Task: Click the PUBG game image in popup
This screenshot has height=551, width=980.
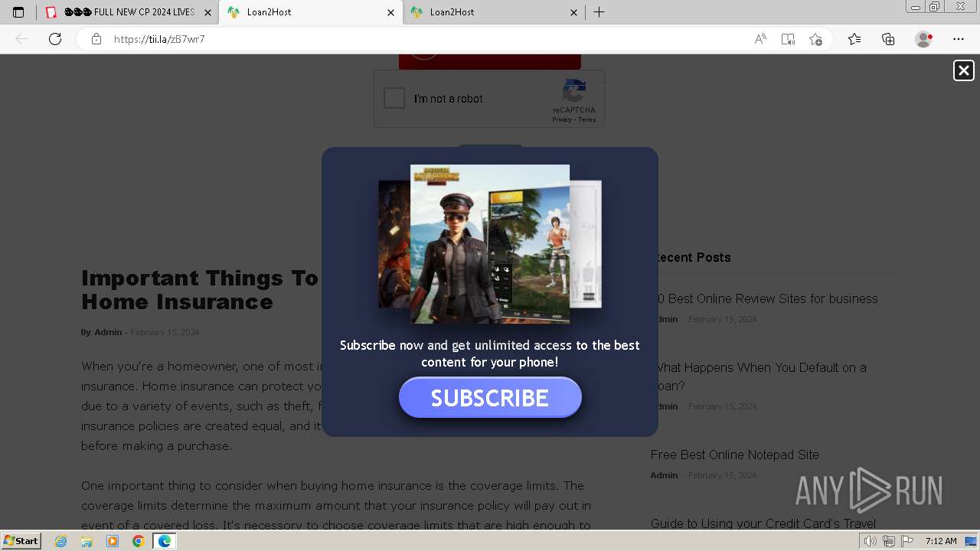Action: pos(490,243)
